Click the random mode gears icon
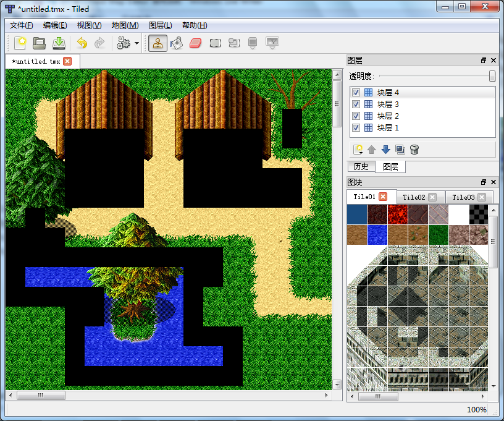 point(124,43)
